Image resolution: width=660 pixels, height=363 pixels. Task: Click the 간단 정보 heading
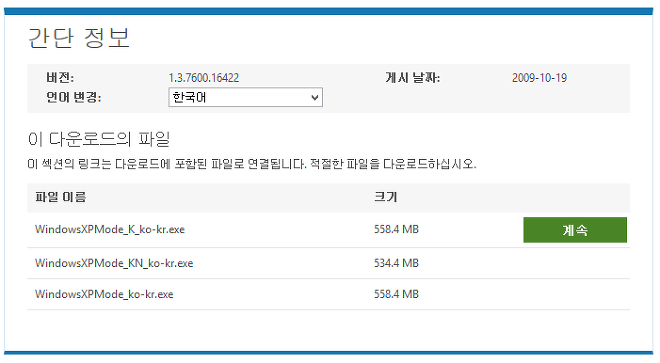pyautogui.click(x=79, y=38)
